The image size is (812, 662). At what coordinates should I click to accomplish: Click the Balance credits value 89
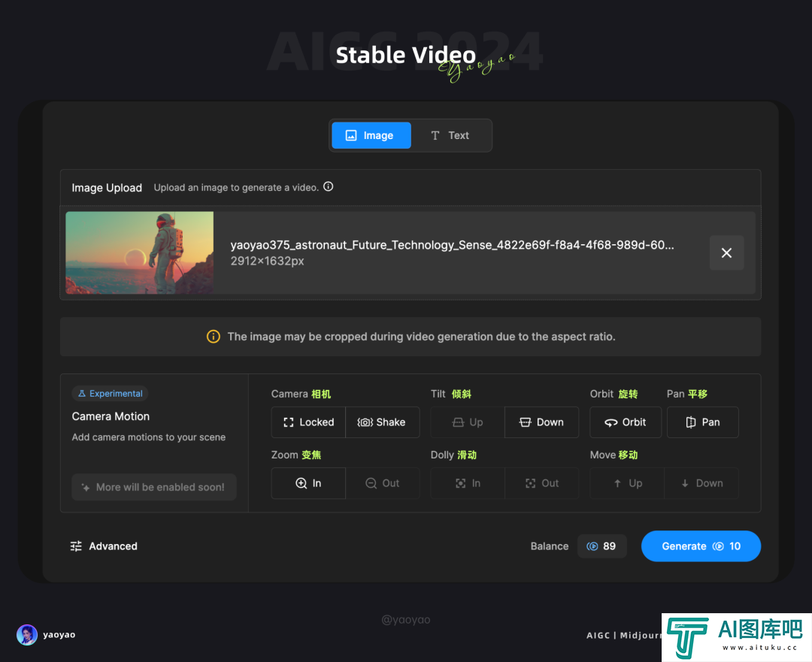pos(601,546)
